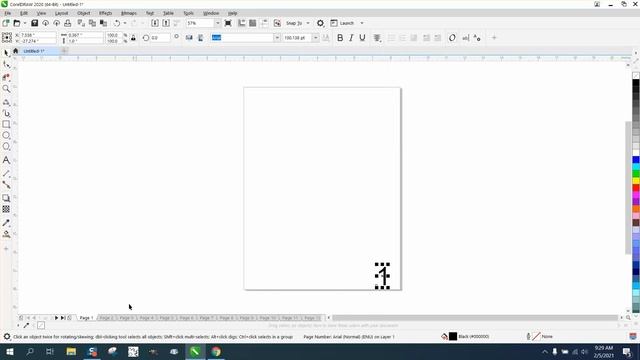640x360 pixels.
Task: Toggle the lock ratio padlock
Action: [133, 38]
